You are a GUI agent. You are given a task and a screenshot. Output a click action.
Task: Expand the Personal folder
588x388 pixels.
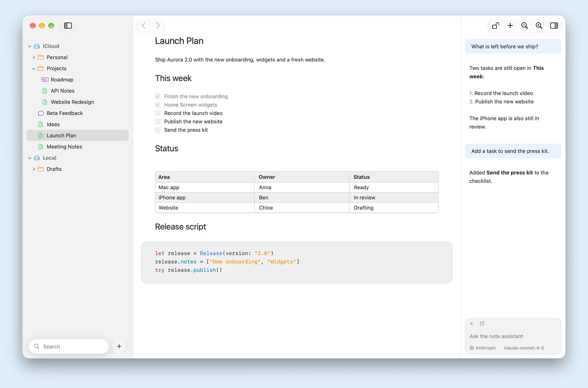pos(34,57)
